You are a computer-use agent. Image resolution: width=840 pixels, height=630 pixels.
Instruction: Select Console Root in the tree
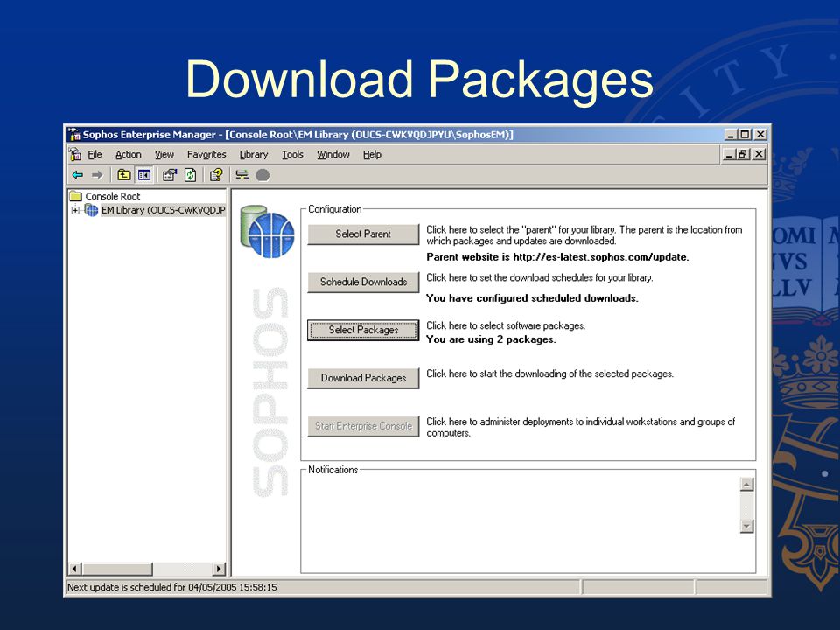113,196
